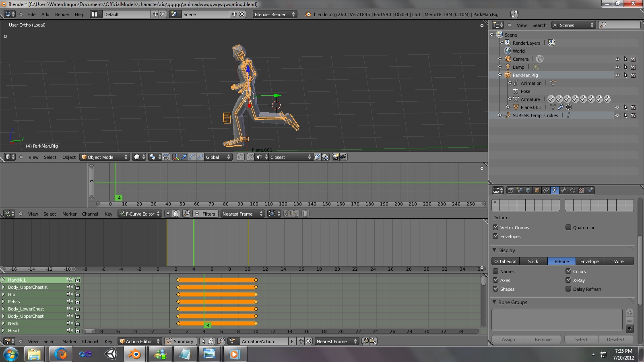Open the Action Editor mode dropdown

coord(140,341)
